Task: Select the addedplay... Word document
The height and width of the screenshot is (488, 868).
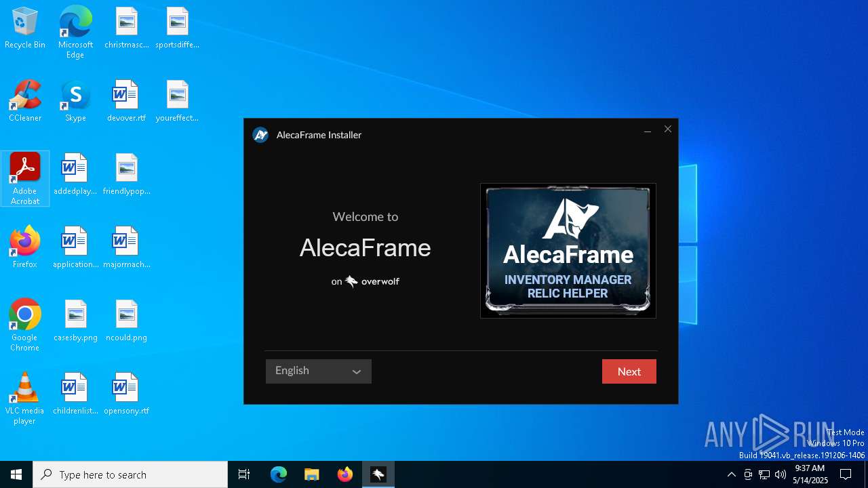Action: coord(75,175)
